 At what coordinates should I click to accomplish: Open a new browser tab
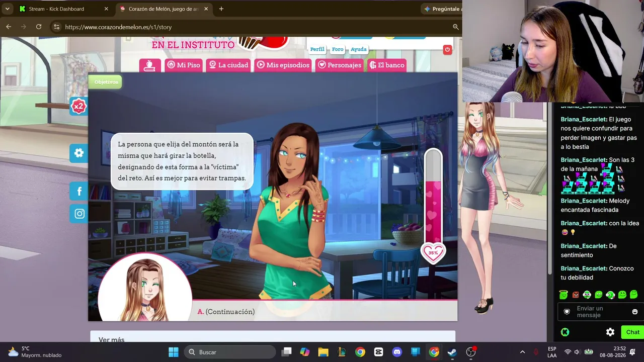pos(221,9)
